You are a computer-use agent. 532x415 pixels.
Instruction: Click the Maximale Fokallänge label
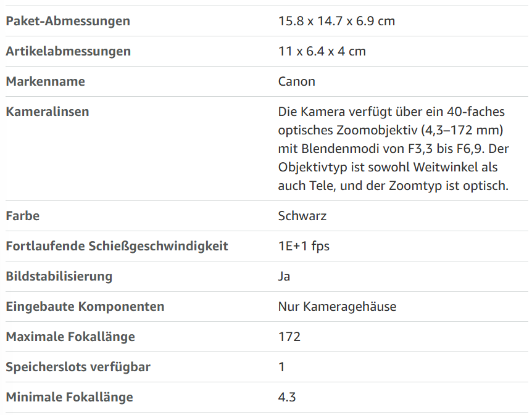point(70,337)
